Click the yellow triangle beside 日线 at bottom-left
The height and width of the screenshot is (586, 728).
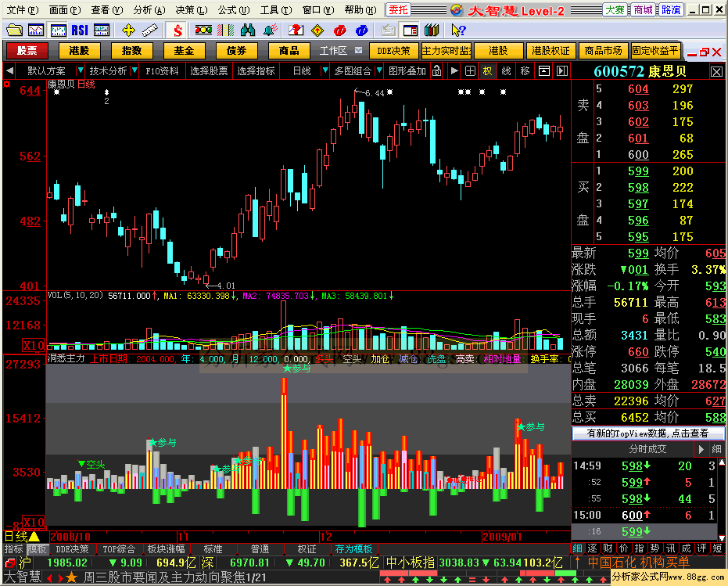[34, 536]
